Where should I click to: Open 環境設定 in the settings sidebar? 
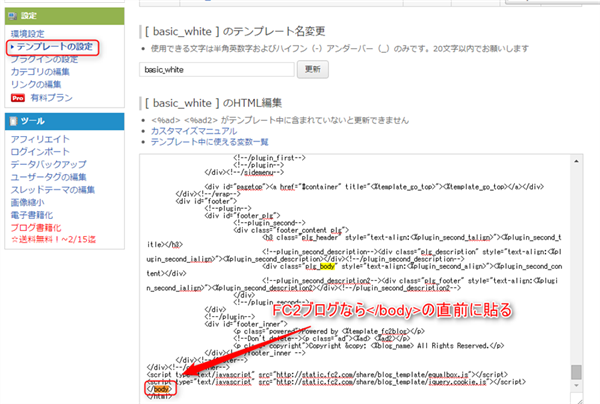[27, 34]
